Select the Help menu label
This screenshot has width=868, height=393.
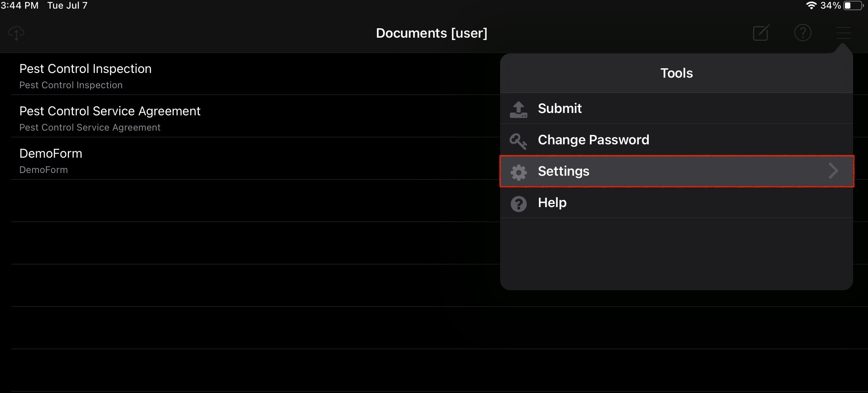[x=552, y=203]
